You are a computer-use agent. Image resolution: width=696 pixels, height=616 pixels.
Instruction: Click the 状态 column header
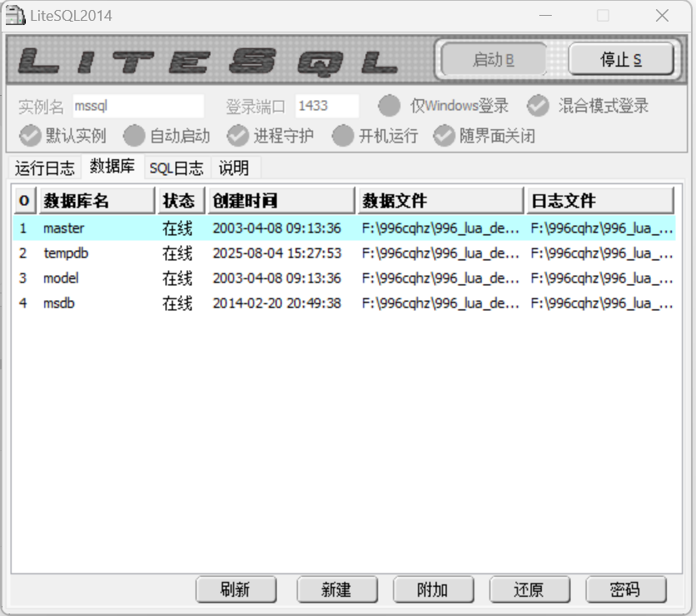click(x=182, y=201)
